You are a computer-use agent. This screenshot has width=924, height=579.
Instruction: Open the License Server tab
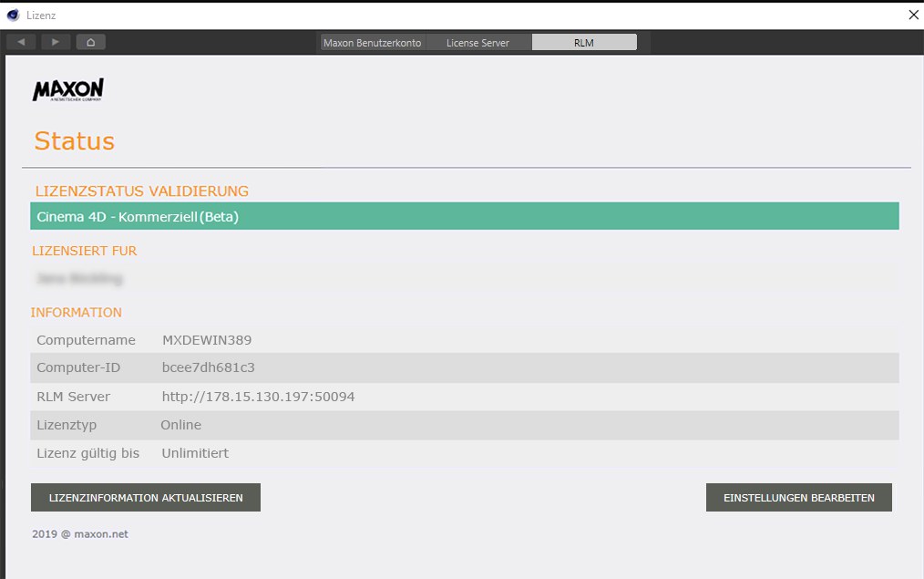coord(477,43)
